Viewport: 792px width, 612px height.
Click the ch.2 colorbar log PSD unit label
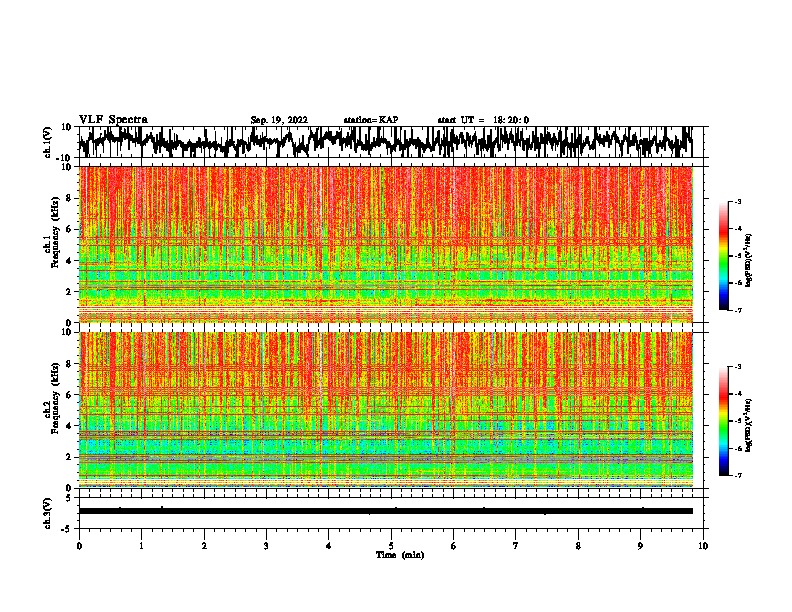pyautogui.click(x=749, y=425)
